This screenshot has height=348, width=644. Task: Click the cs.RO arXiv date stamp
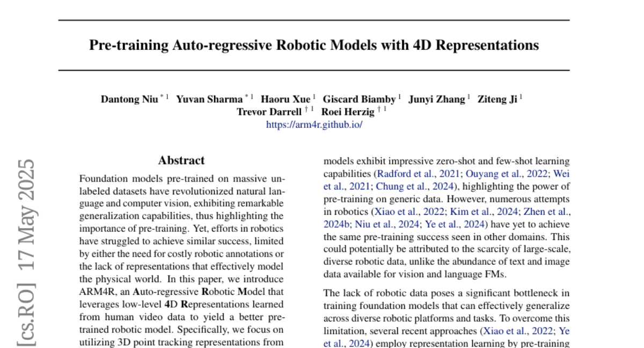tap(27, 252)
